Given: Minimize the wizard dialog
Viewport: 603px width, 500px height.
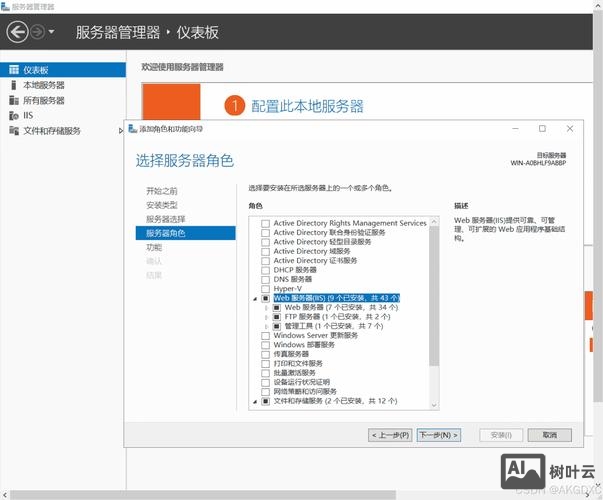Looking at the screenshot, I should click(516, 128).
